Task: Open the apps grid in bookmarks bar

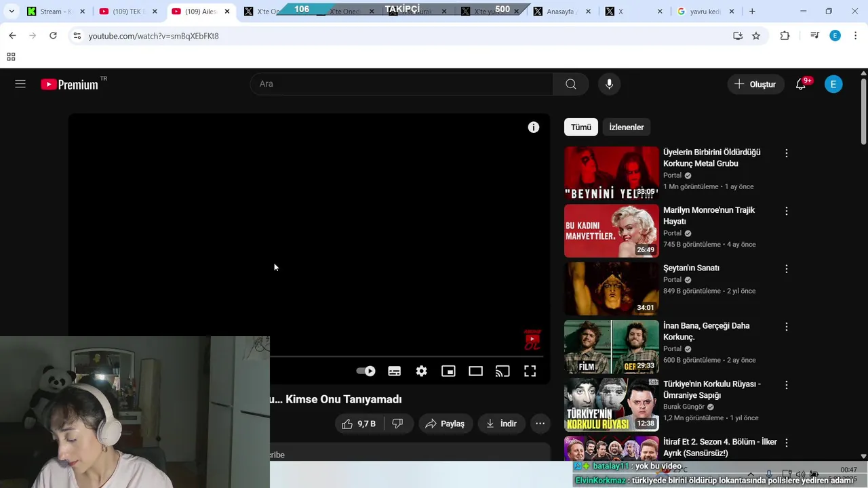Action: tap(11, 57)
